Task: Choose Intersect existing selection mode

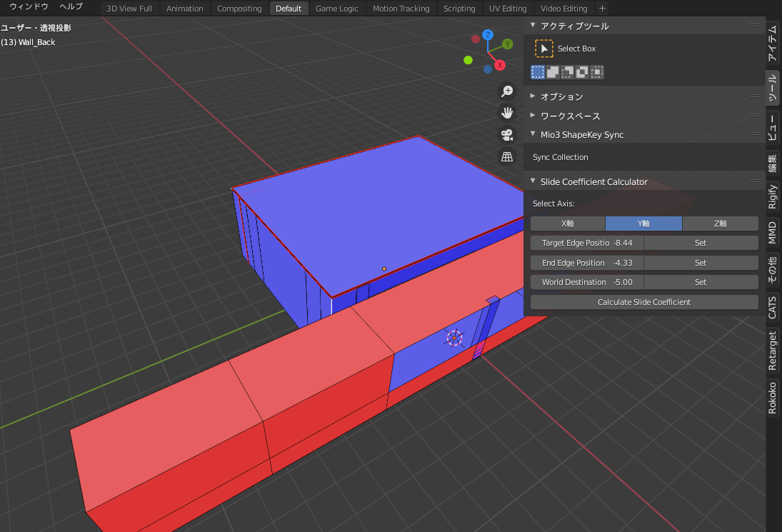Action: click(597, 72)
